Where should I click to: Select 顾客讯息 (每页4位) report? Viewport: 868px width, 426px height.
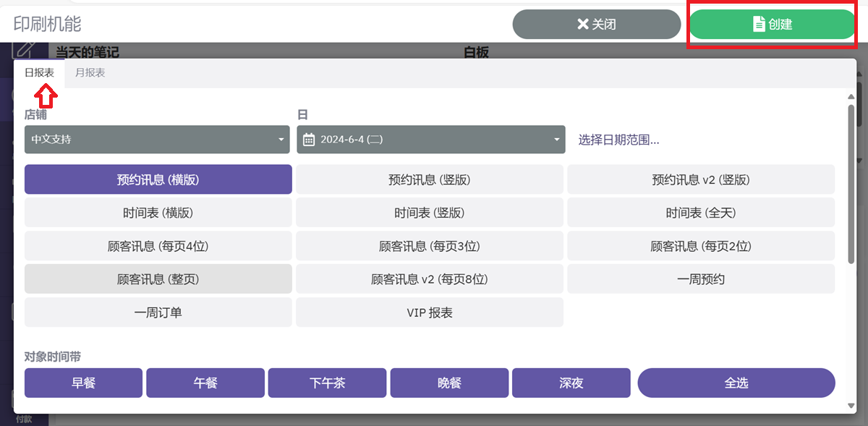[x=158, y=246]
